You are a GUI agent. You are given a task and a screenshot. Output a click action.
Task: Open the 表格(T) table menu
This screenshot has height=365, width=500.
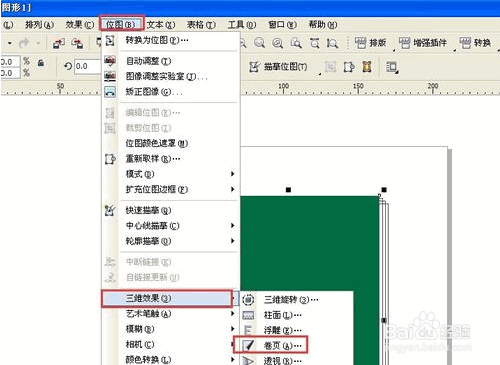click(201, 25)
